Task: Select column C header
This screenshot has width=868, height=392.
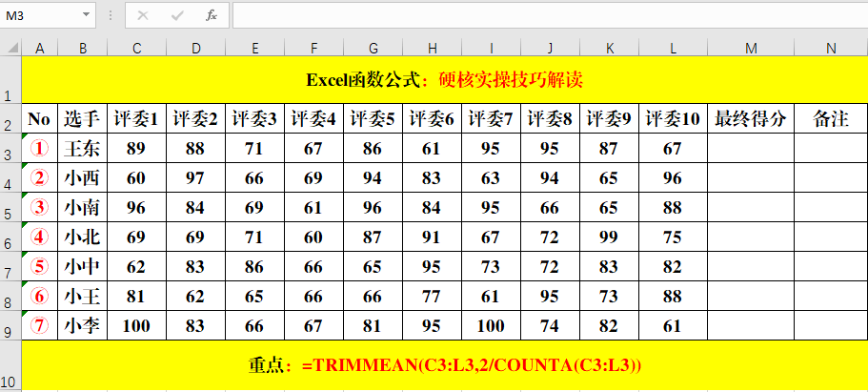Action: point(137,49)
